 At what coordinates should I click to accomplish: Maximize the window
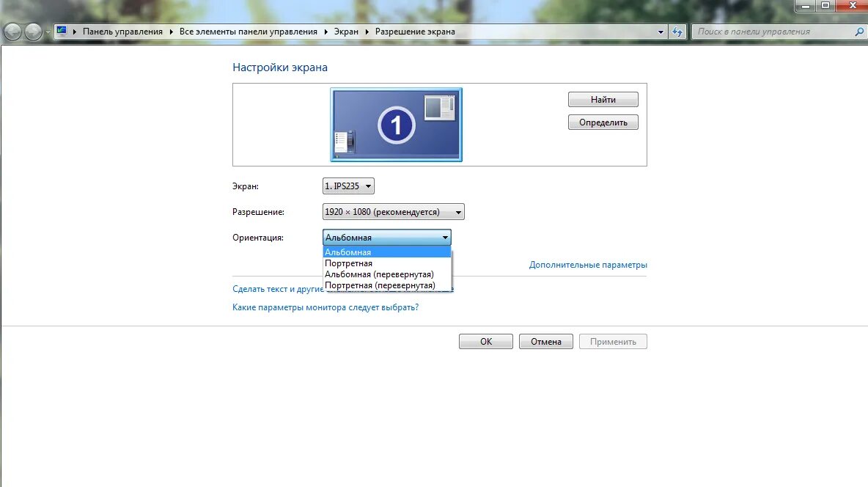click(825, 6)
